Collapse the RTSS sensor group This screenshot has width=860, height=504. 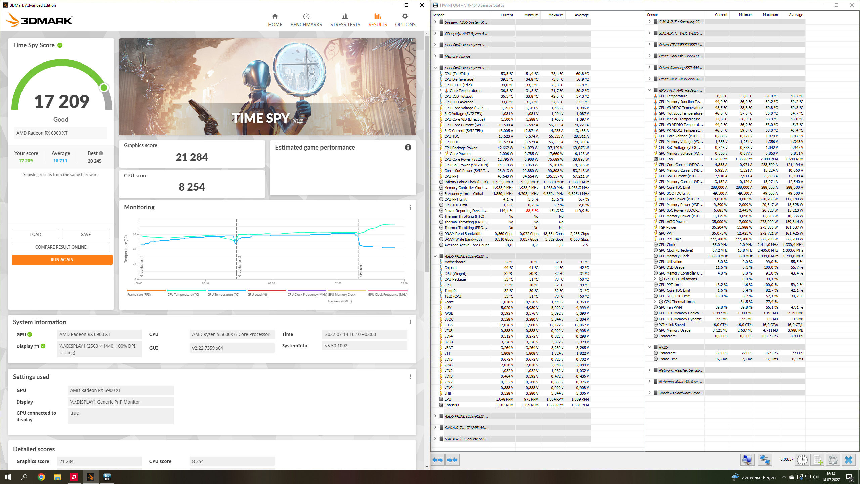[x=649, y=347]
